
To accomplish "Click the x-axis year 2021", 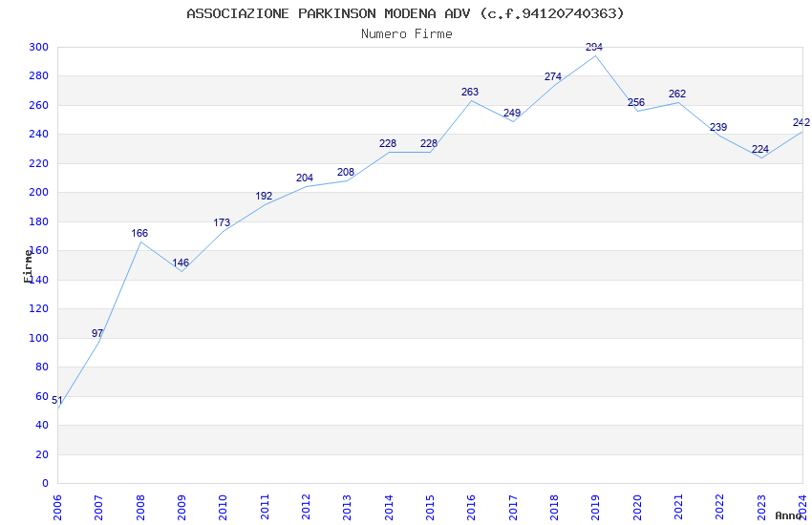I will (x=678, y=508).
